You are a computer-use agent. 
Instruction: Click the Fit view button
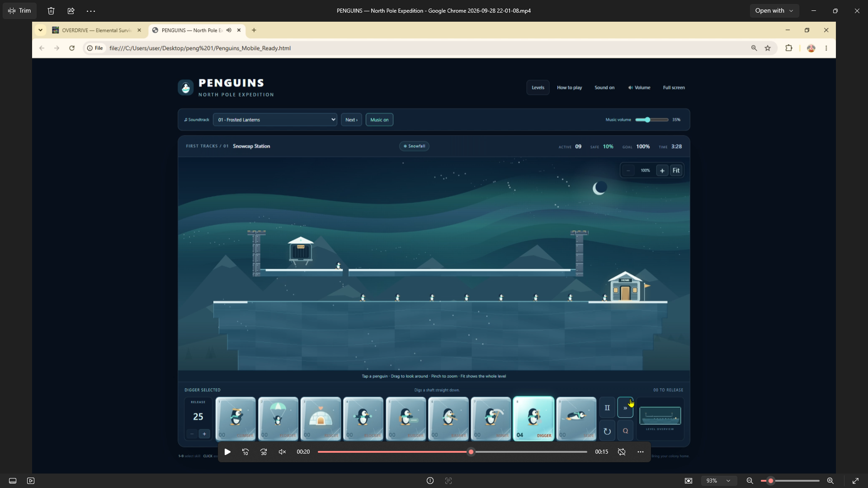pos(676,171)
